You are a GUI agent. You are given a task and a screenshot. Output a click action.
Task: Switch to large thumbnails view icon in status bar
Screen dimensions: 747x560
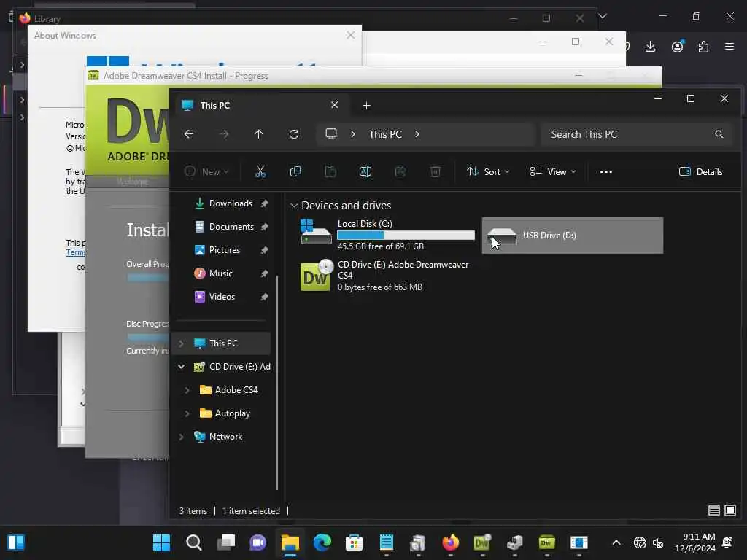point(729,510)
